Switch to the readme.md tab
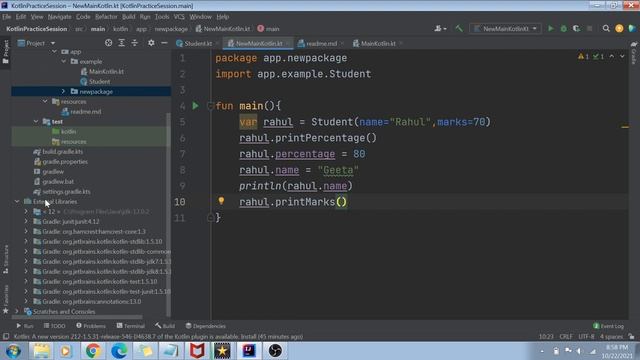Screen dimensions: 640x360 pos(321,43)
